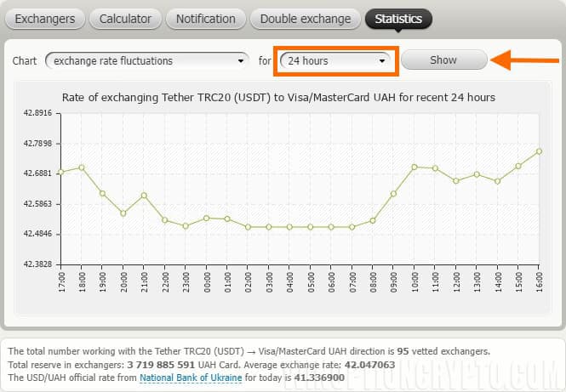
Task: Click the 17:00 first data point
Action: coord(61,173)
